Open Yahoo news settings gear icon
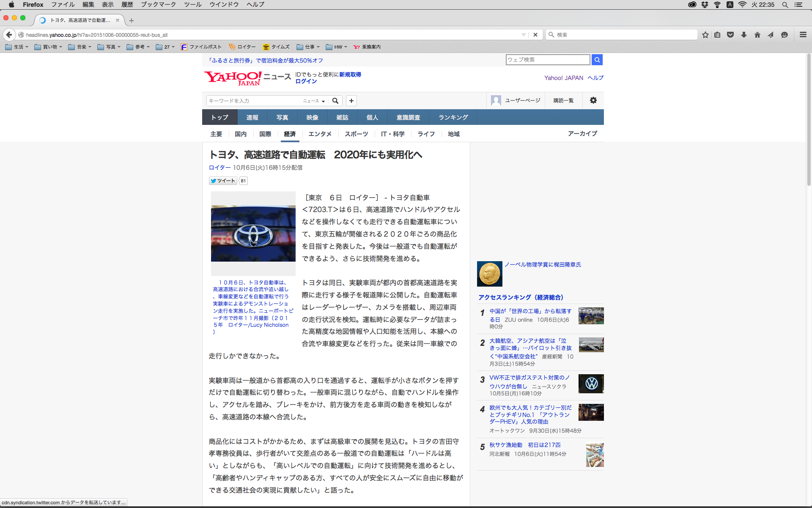Viewport: 812px width, 508px height. [x=593, y=100]
